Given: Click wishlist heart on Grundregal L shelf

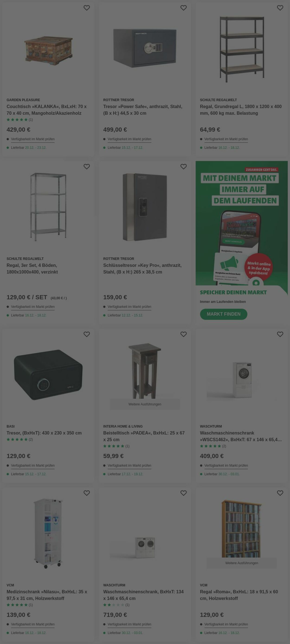Looking at the screenshot, I should [280, 8].
